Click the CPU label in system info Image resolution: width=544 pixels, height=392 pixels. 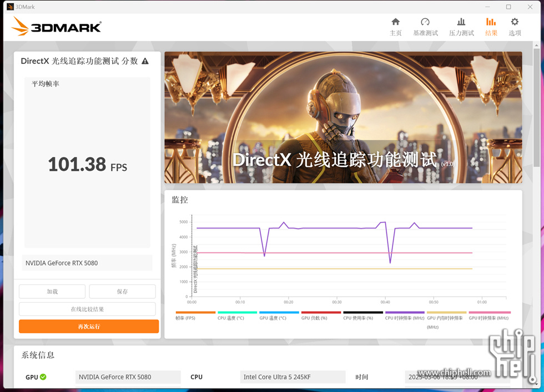point(197,377)
